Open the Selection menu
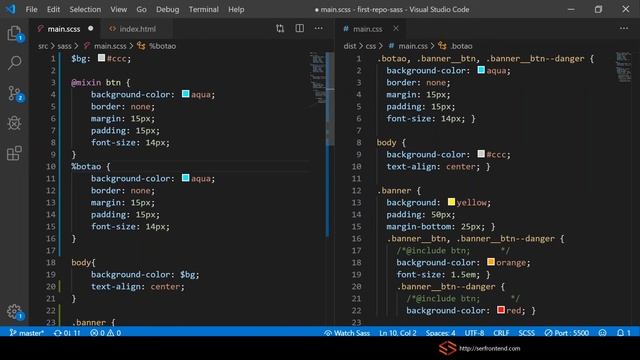The height and width of the screenshot is (360, 640). (x=85, y=9)
